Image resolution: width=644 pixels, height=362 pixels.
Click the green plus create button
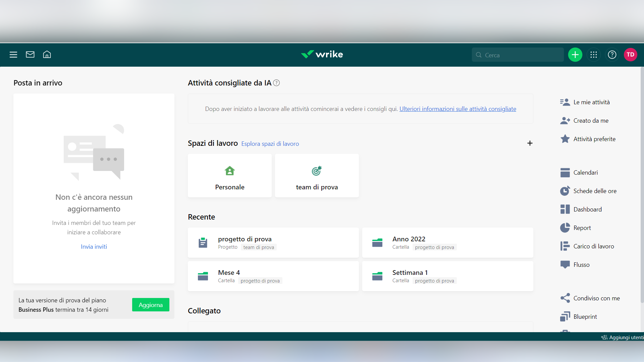(x=575, y=55)
